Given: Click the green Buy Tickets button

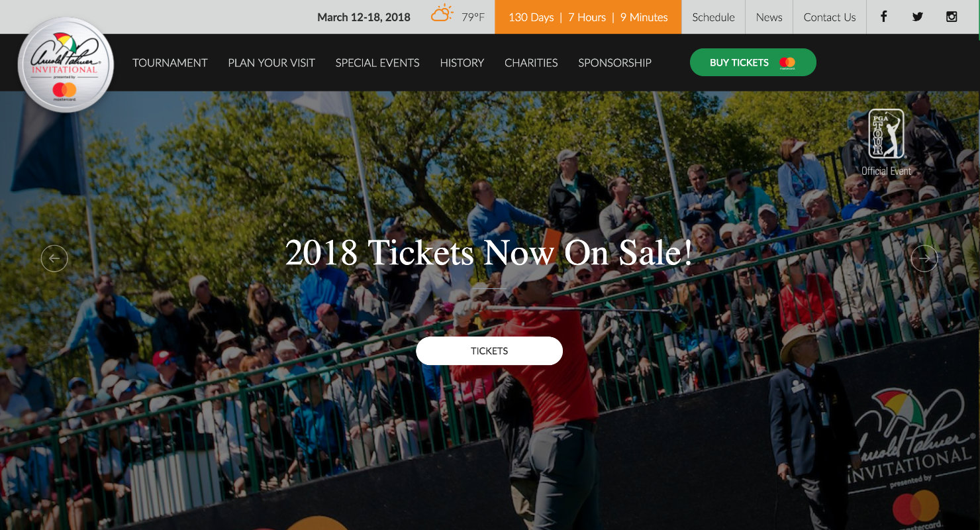Looking at the screenshot, I should pos(753,62).
